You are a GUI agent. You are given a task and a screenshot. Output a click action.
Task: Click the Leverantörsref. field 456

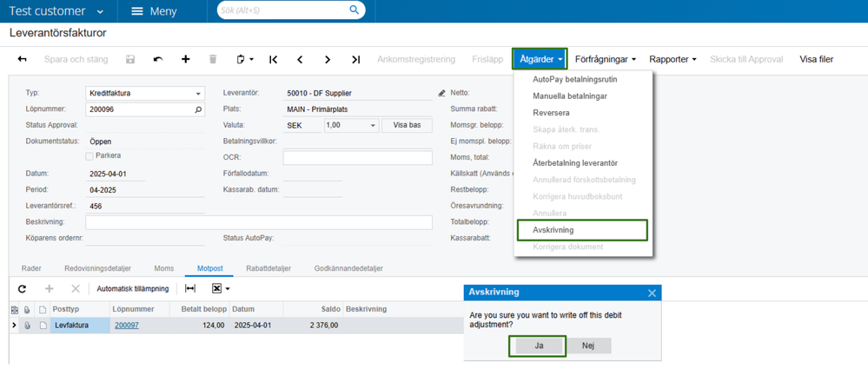point(145,206)
